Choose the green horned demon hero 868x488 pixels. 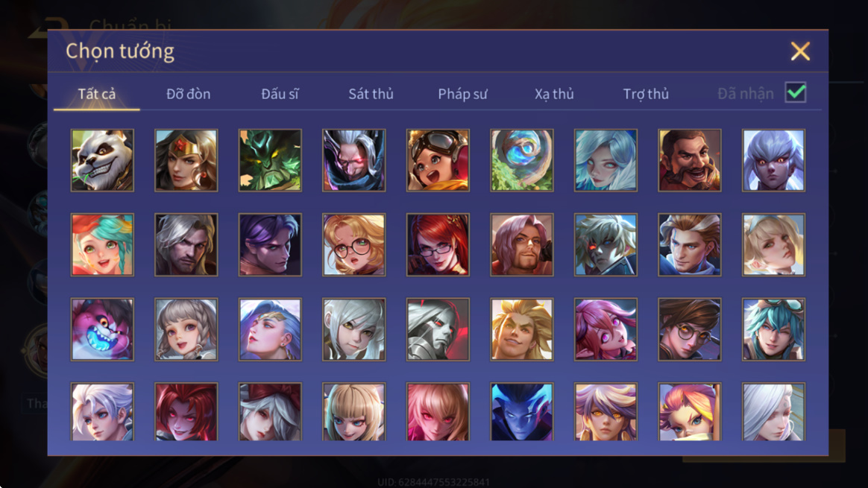click(x=270, y=160)
